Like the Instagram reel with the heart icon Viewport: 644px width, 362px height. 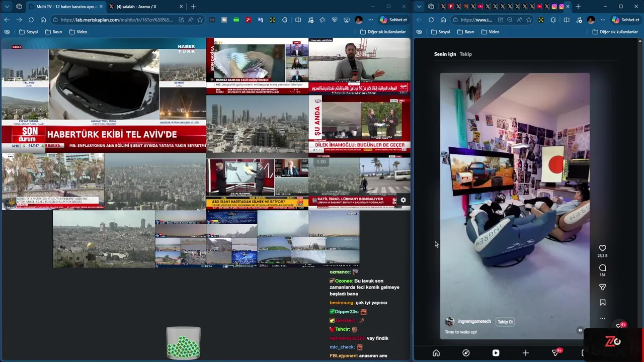coord(602,248)
